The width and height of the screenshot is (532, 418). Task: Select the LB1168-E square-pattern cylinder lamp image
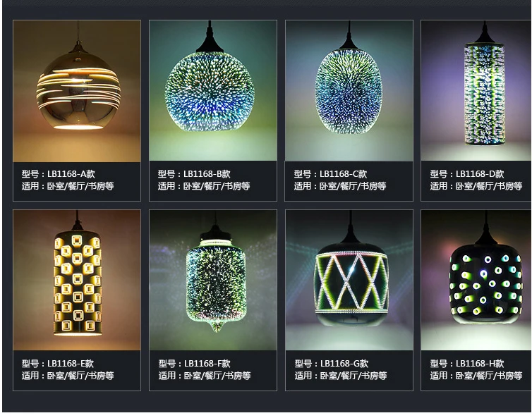[x=77, y=280]
